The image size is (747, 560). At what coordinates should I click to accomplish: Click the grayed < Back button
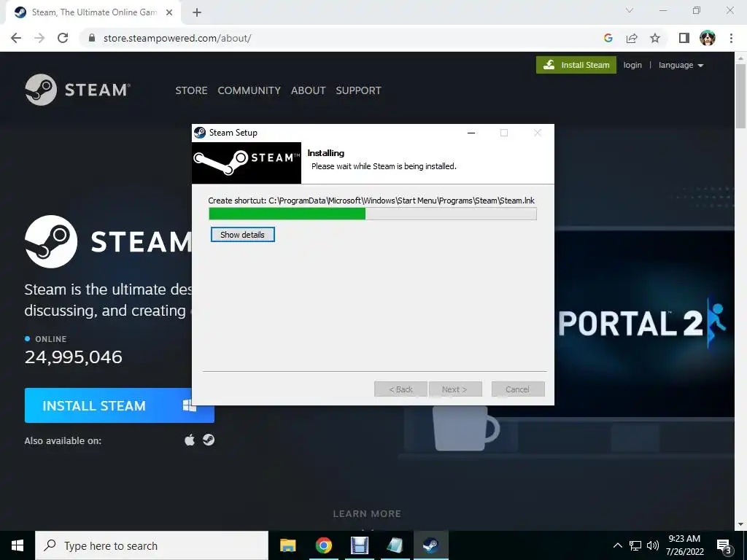pos(400,389)
